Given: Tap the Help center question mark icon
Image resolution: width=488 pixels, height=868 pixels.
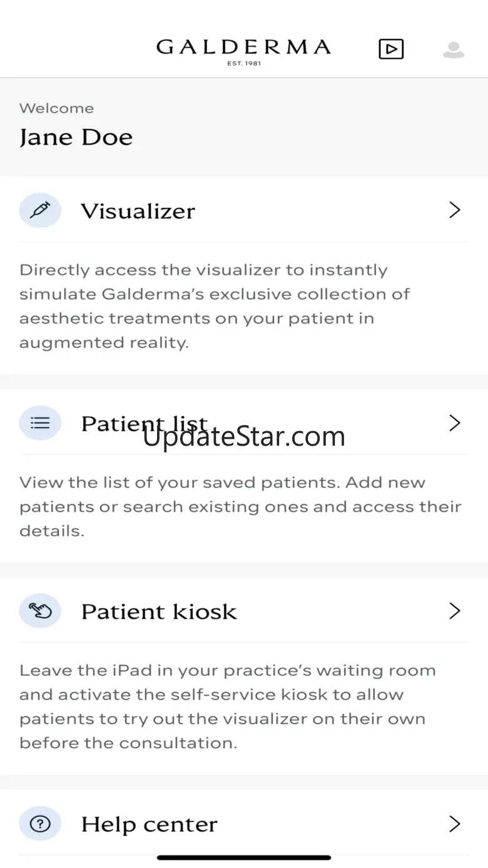Looking at the screenshot, I should (40, 824).
